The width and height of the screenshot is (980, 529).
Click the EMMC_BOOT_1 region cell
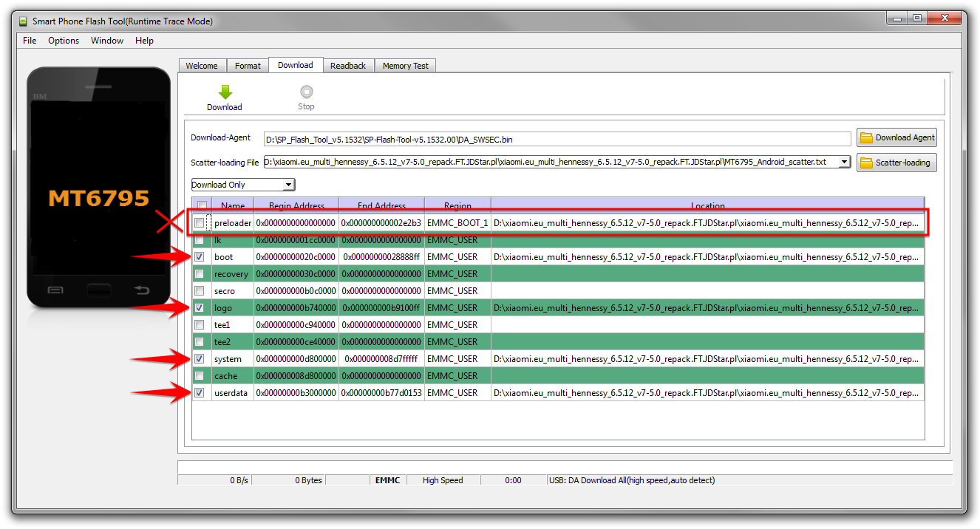(x=458, y=223)
